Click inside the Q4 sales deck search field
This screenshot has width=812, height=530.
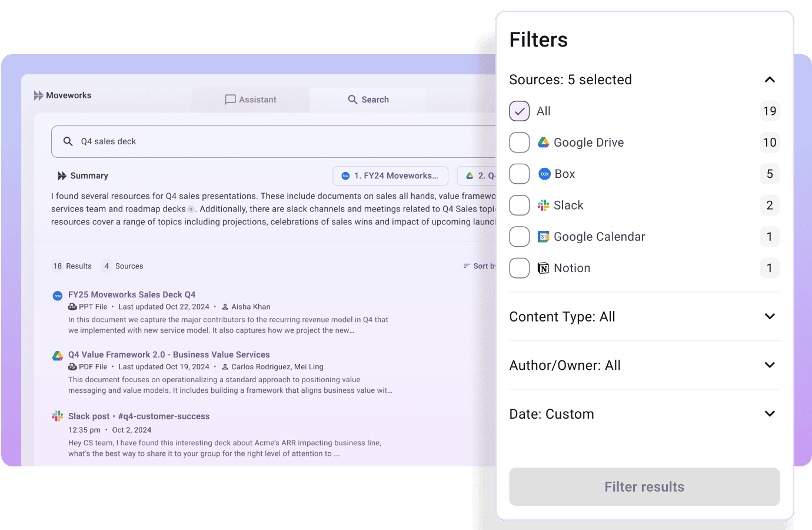click(235, 141)
